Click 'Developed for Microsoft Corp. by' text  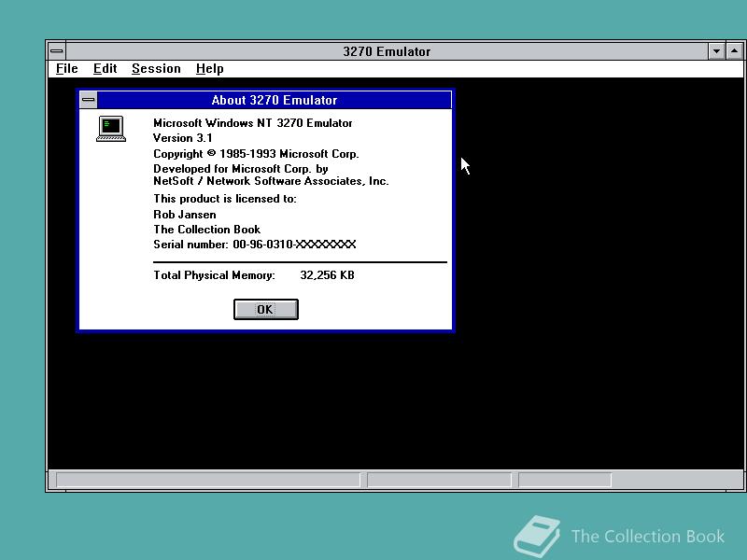[x=241, y=169]
